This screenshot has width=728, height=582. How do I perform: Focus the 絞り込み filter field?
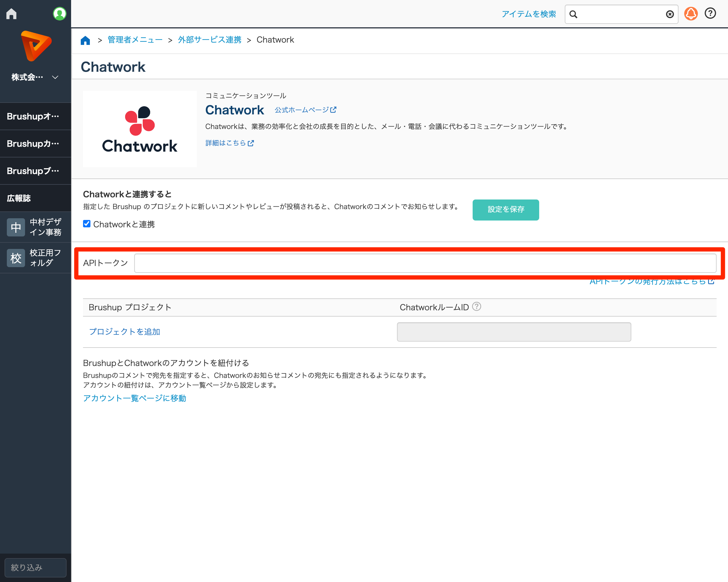pos(36,568)
